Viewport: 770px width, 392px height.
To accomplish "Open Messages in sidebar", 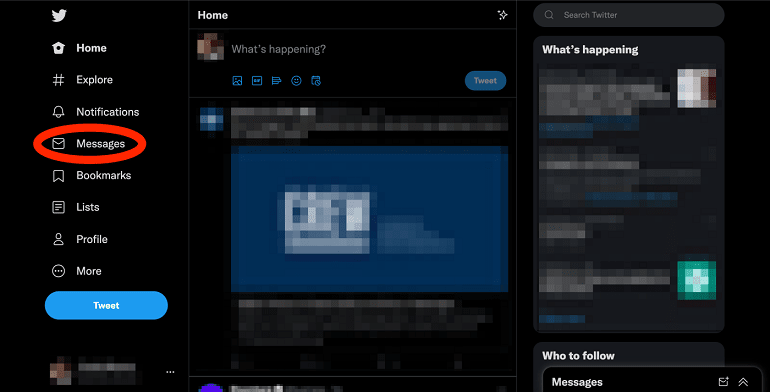I will pos(88,143).
